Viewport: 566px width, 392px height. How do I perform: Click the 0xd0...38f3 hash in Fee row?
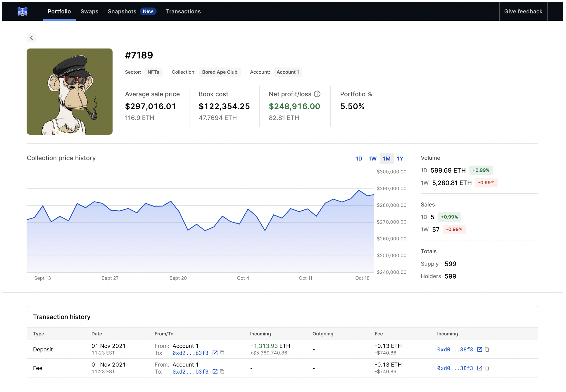455,368
